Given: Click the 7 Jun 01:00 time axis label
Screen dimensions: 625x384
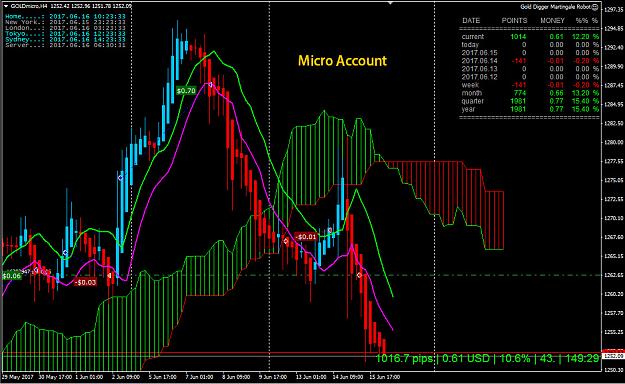Looking at the screenshot, I should [199, 377].
